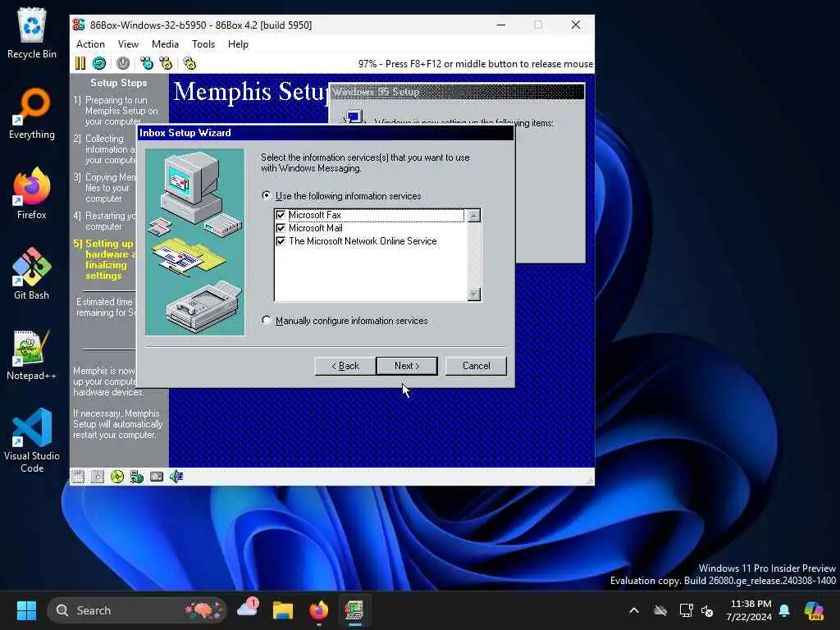Open Visual Studio Code desktop shortcut

(32, 441)
